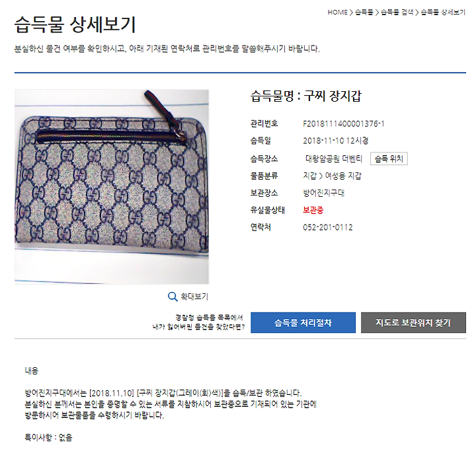
Task: Go to HOME in the breadcrumb
Action: 337,12
